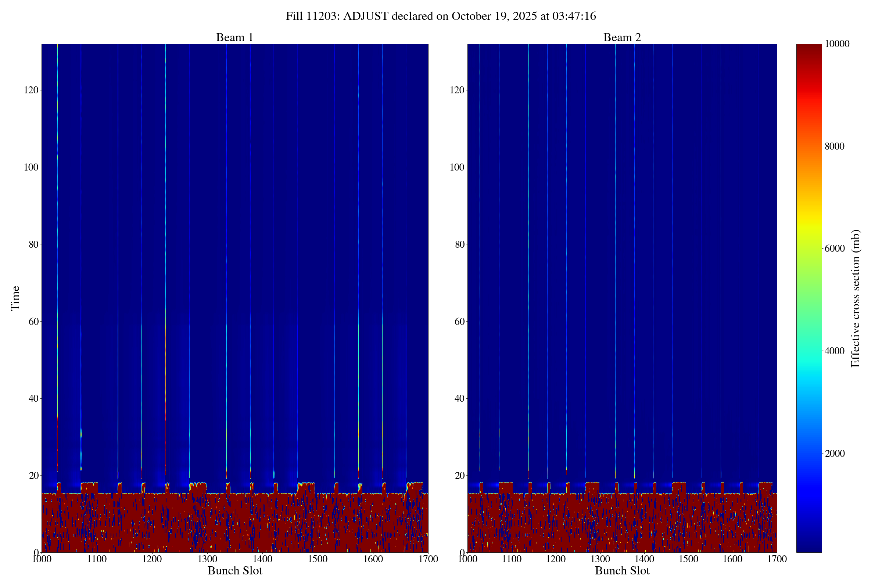Screen dimensions: 882x588
Task: Click the 1300 tick on Beam 1 x-axis
Action: point(207,559)
